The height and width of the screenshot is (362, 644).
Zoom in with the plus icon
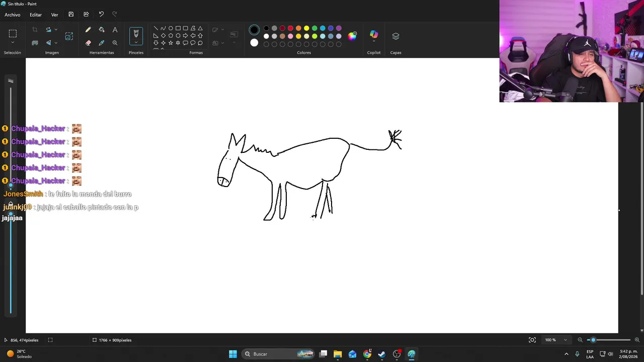pos(637,340)
